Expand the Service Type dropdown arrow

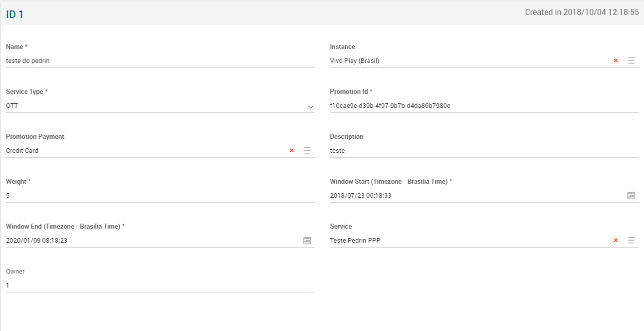tap(310, 106)
